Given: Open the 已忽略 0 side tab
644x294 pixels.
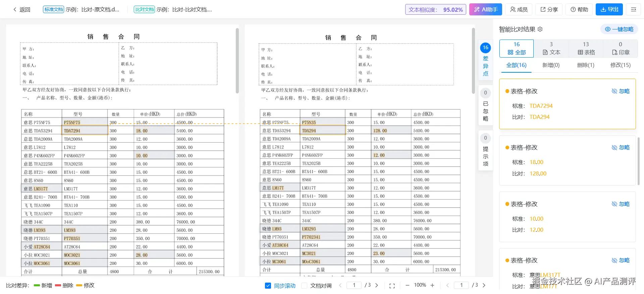Looking at the screenshot, I should coord(485,105).
